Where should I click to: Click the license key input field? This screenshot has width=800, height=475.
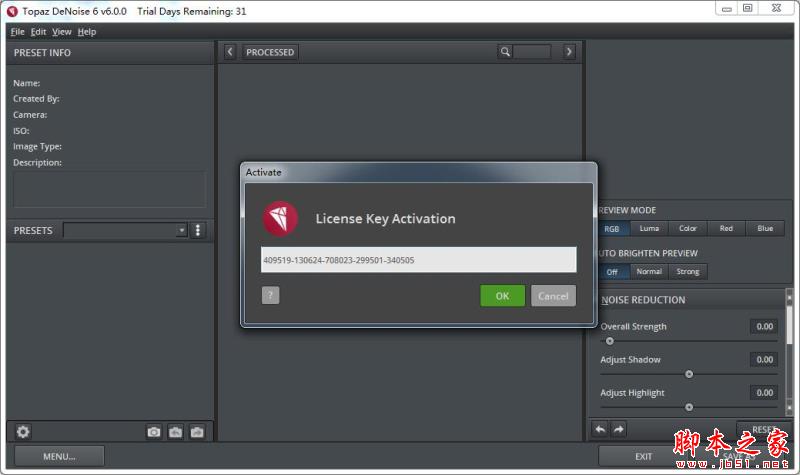pos(418,260)
